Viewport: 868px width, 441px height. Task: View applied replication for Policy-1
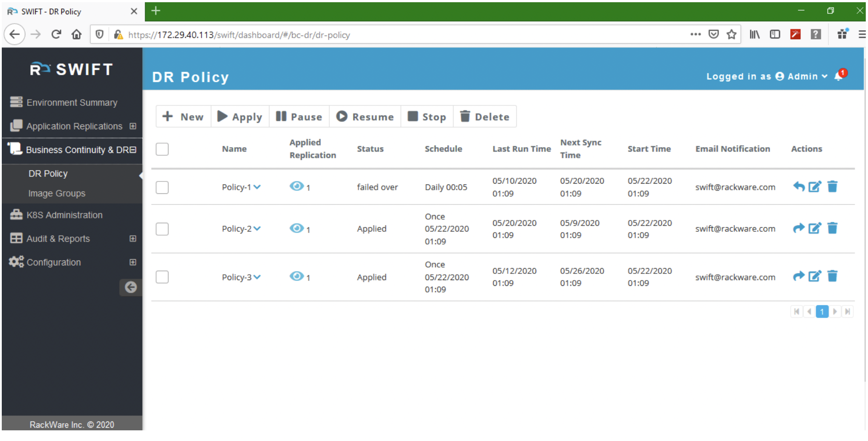point(297,187)
